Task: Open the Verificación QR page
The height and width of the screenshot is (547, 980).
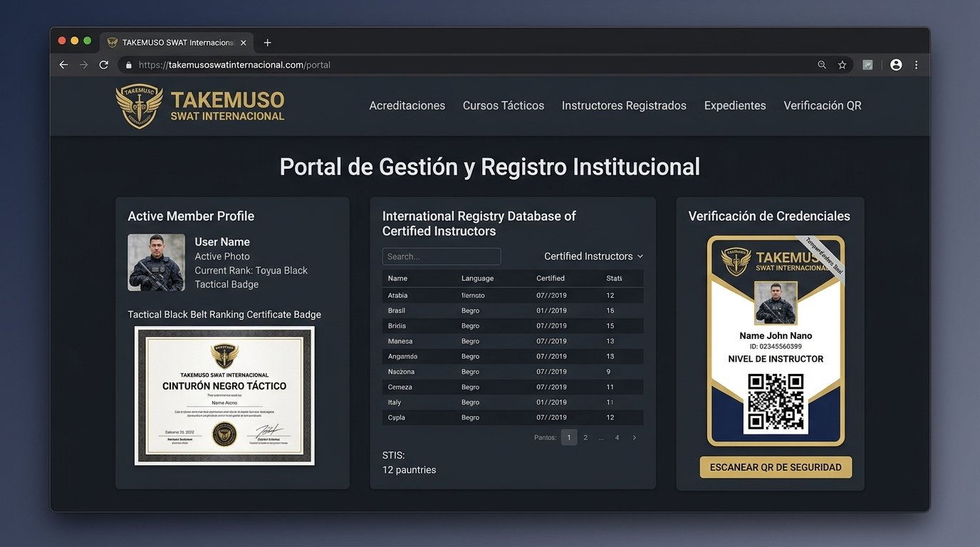Action: [823, 105]
